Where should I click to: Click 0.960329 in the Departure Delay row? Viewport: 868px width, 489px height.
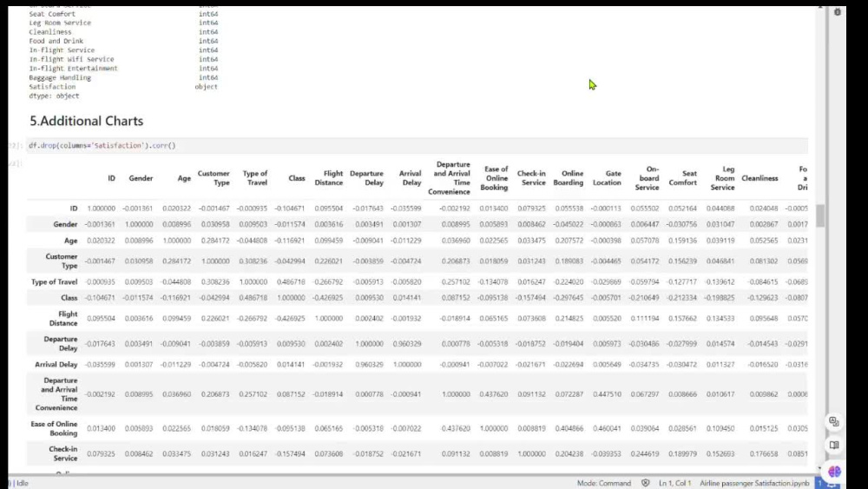406,344
